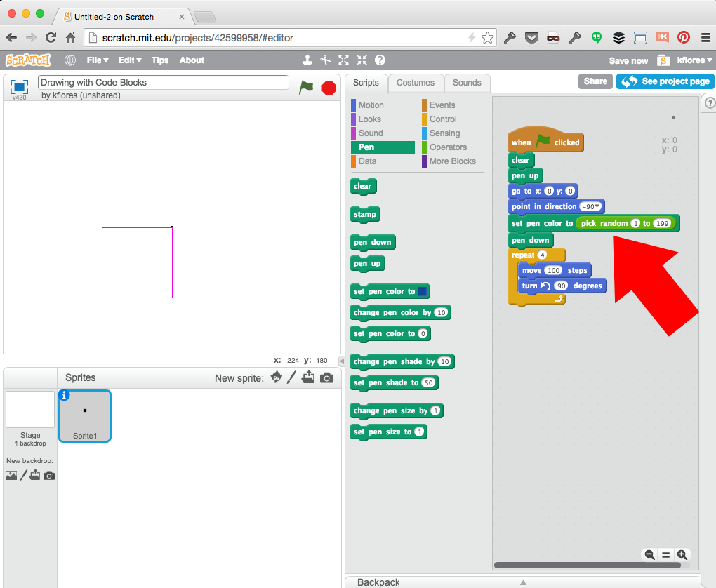The height and width of the screenshot is (588, 716).
Task: Bookmark this page with the star
Action: click(487, 37)
